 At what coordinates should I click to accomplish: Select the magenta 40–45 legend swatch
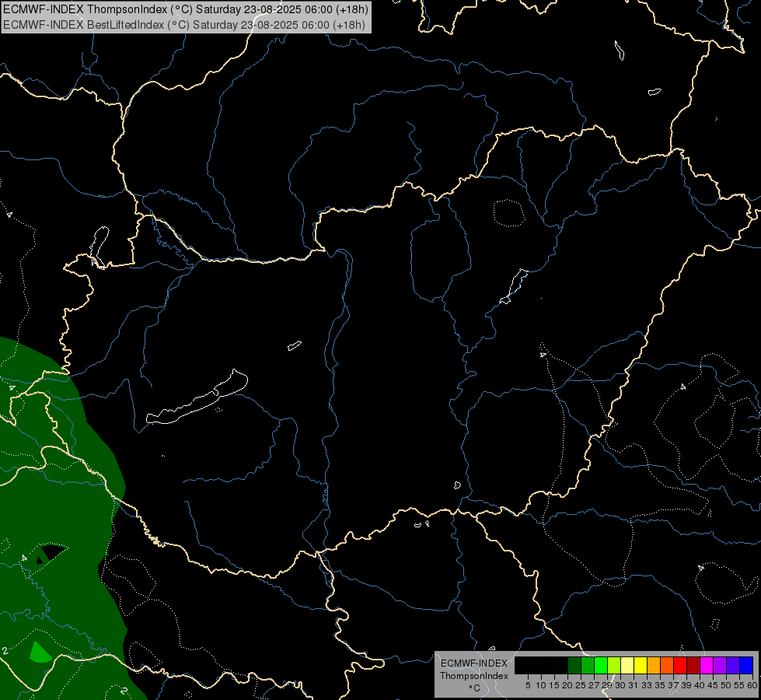point(707,665)
